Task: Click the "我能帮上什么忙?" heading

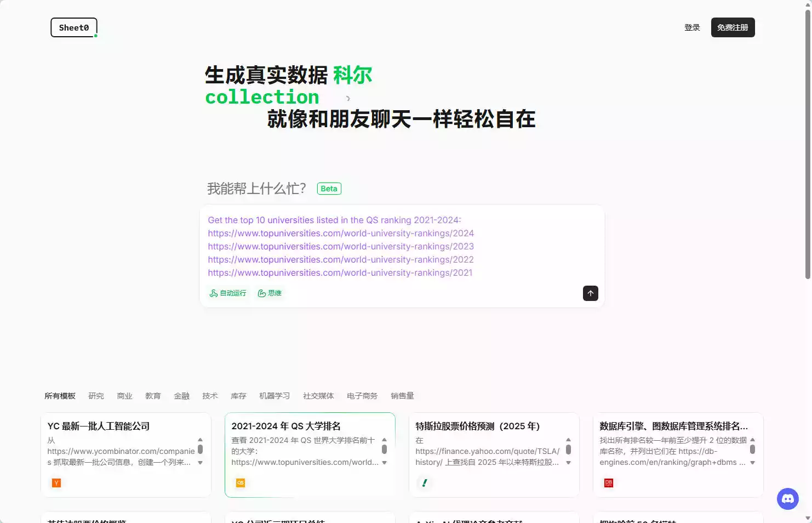Action: point(256,189)
